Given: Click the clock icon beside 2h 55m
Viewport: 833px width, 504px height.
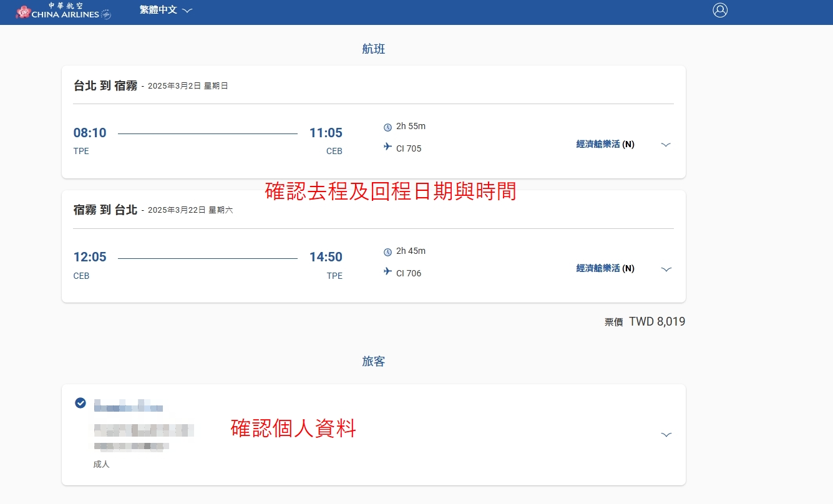Looking at the screenshot, I should tap(387, 127).
